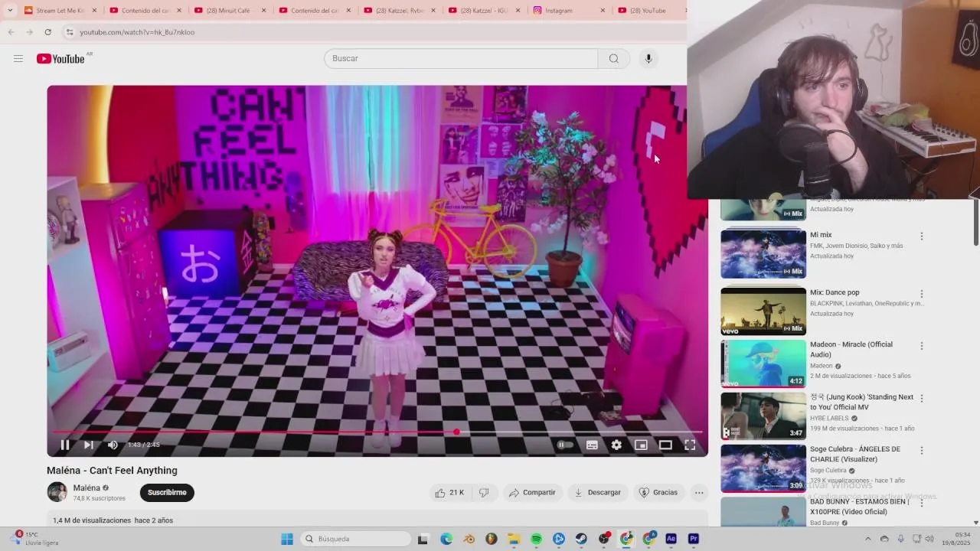Open the tab search dropdown arrow
The width and height of the screenshot is (980, 551).
pyautogui.click(x=10, y=11)
